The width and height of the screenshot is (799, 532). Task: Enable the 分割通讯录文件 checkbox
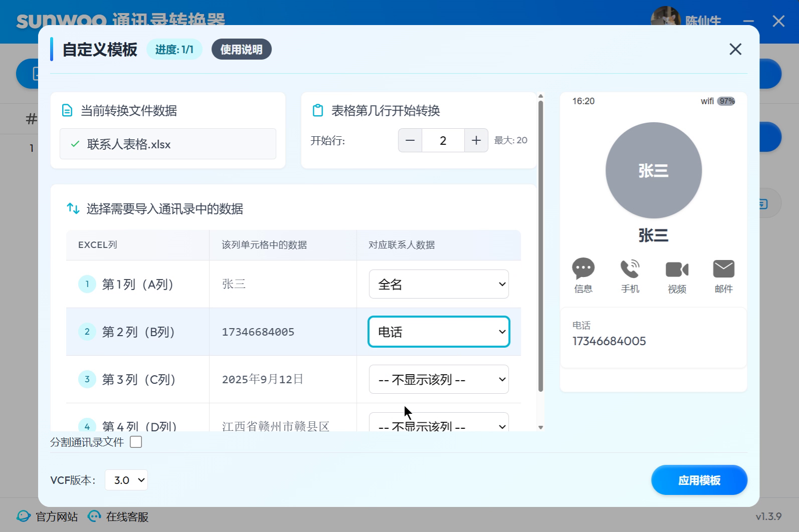tap(136, 442)
